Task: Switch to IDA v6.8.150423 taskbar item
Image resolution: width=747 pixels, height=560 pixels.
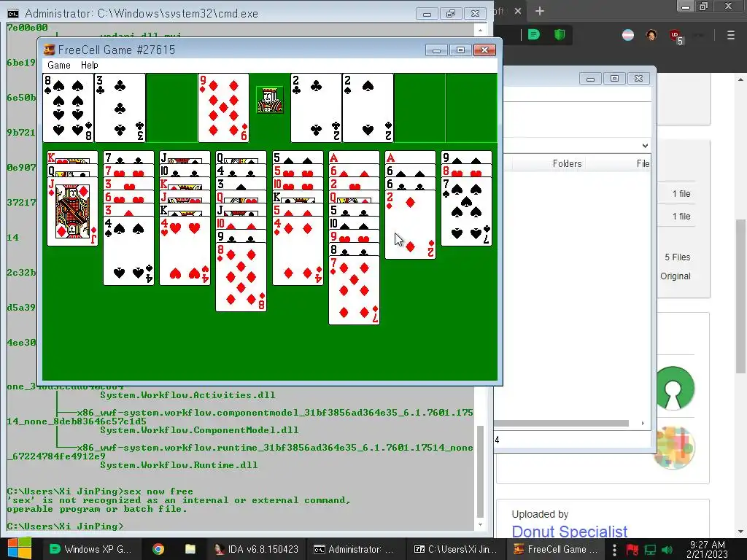Action: click(x=256, y=549)
